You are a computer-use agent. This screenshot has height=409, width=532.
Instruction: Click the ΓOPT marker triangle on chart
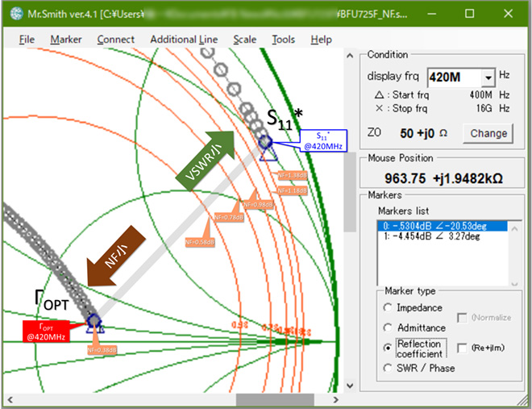pyautogui.click(x=94, y=323)
